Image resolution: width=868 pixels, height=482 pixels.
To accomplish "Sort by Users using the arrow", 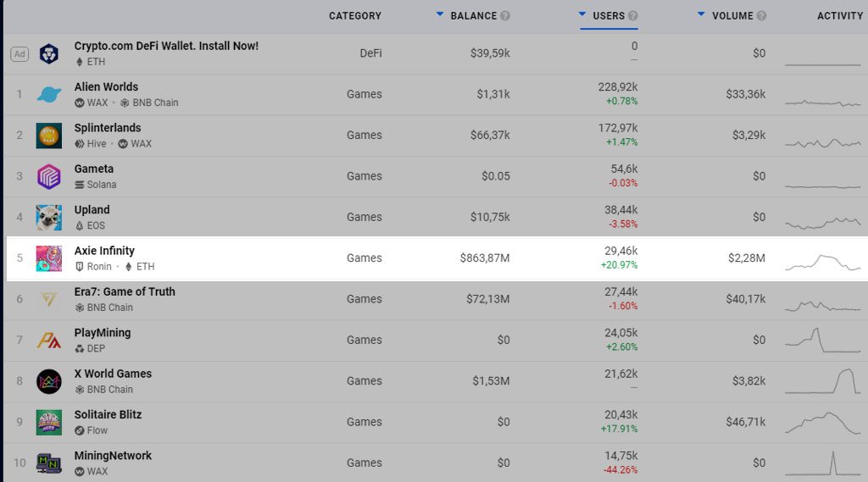I will tap(582, 14).
